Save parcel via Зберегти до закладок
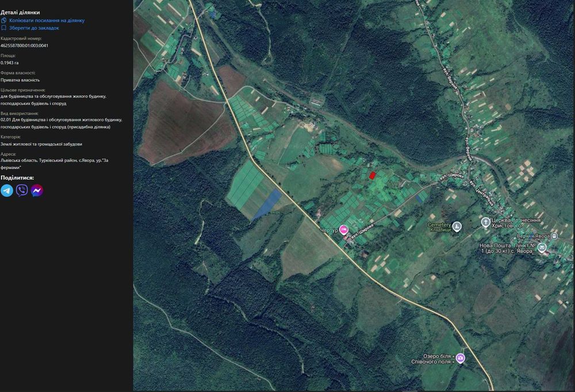 coord(34,28)
